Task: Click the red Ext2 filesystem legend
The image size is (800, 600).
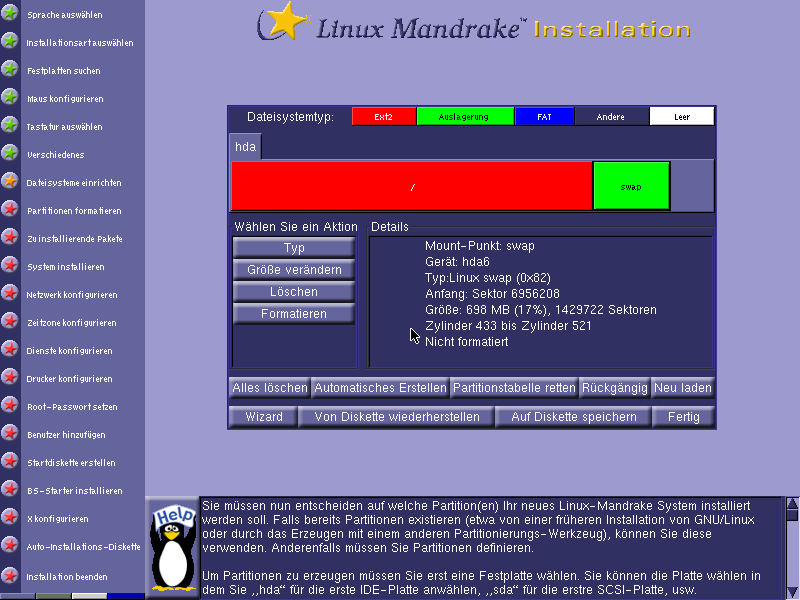Action: click(x=384, y=117)
